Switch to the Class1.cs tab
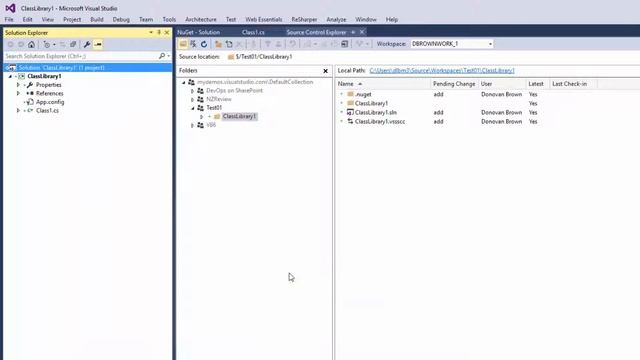The width and height of the screenshot is (640, 360). 253,32
